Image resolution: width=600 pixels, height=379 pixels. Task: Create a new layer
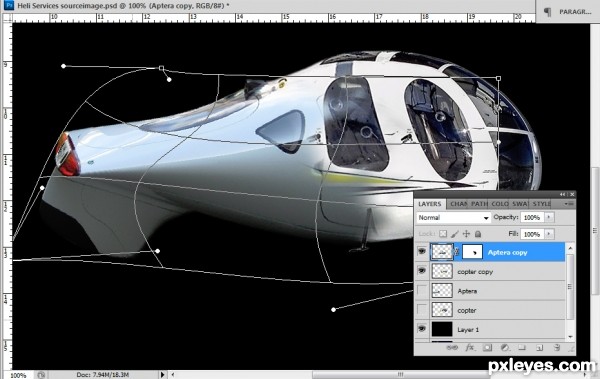[540, 348]
